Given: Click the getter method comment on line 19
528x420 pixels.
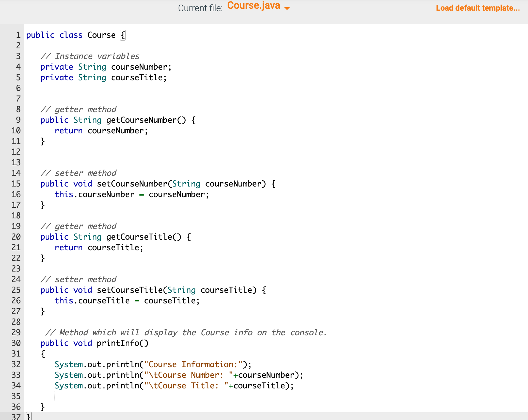Looking at the screenshot, I should (78, 226).
